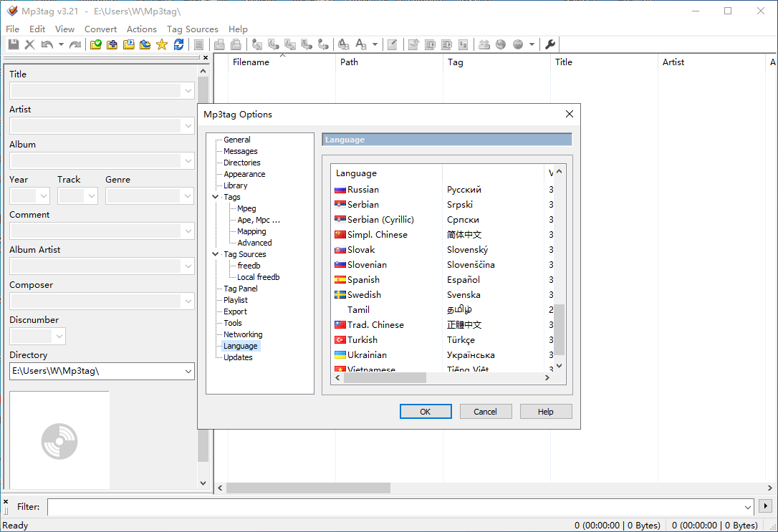Screen dimensions: 778x532
Task: Sort by the Filename column header
Action: point(251,62)
